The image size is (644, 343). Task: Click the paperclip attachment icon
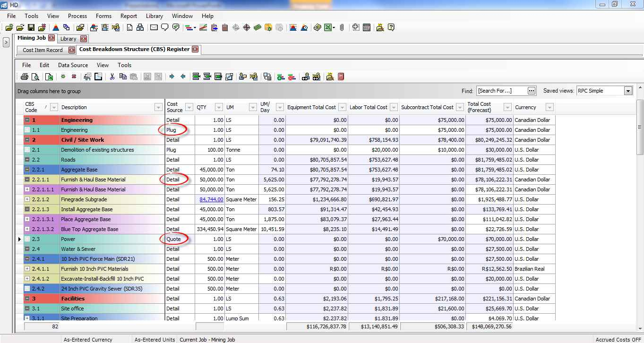[342, 28]
